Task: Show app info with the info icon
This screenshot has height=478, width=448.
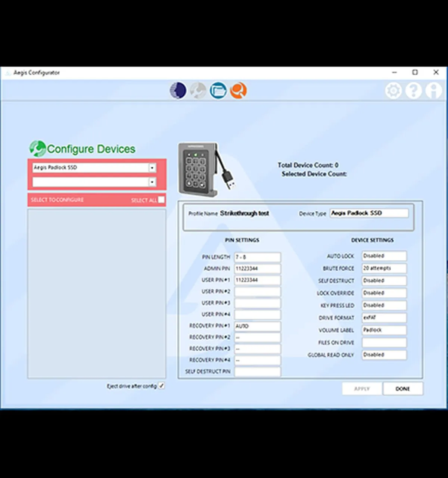Action: 433,91
